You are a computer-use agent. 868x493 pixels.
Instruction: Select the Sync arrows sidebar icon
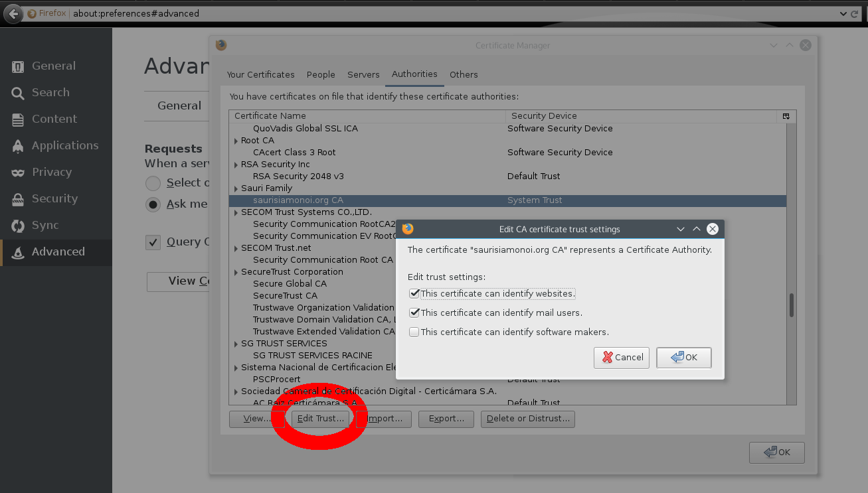(x=18, y=226)
